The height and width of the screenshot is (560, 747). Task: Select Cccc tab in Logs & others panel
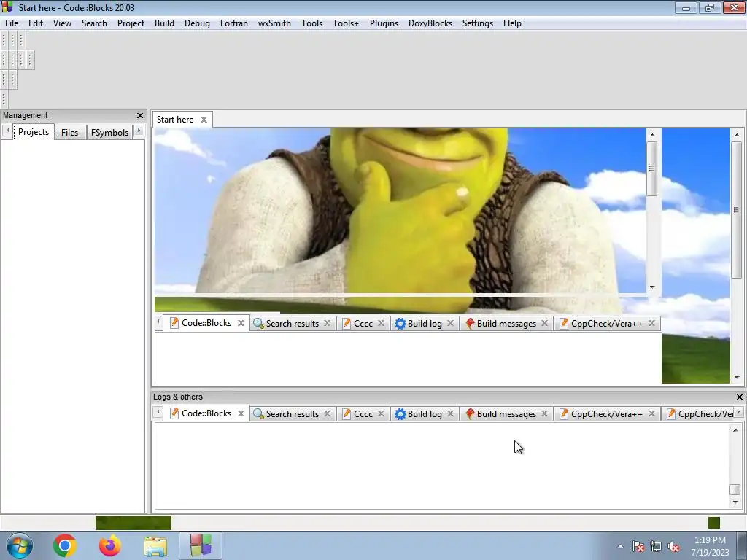(363, 414)
